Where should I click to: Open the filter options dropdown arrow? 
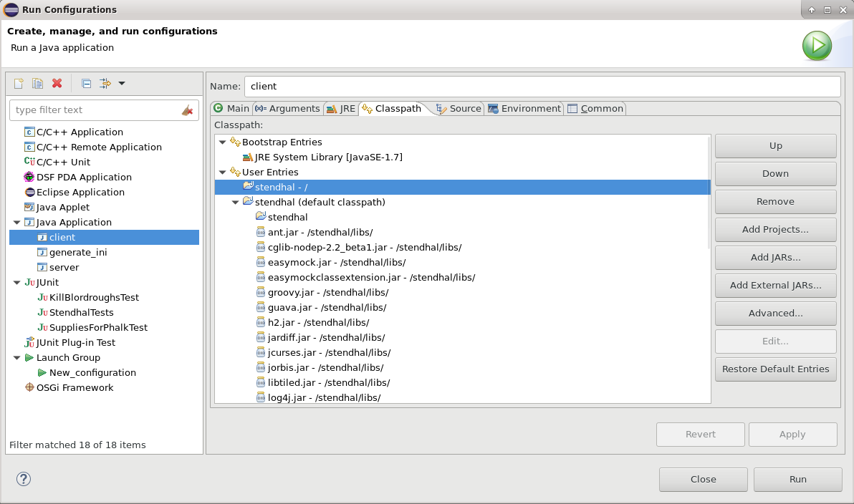point(122,83)
